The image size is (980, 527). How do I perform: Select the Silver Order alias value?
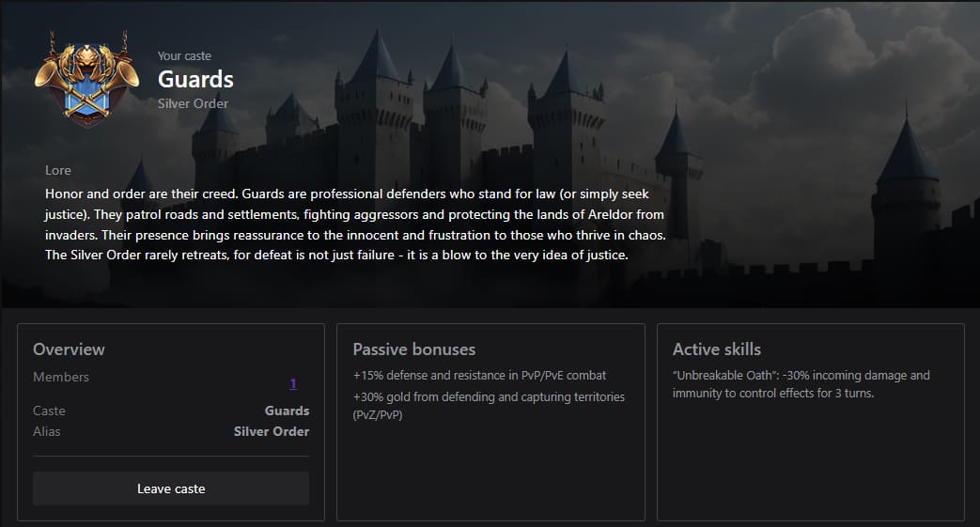271,431
